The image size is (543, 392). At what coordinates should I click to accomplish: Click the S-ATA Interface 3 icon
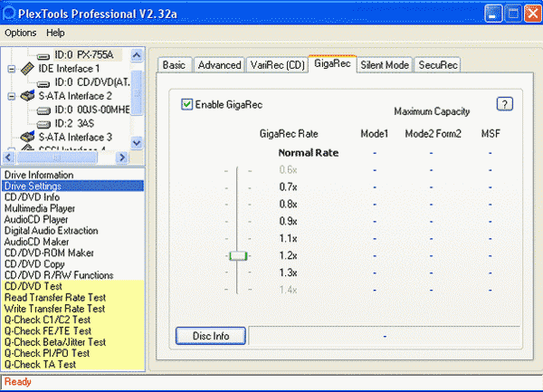tap(27, 137)
